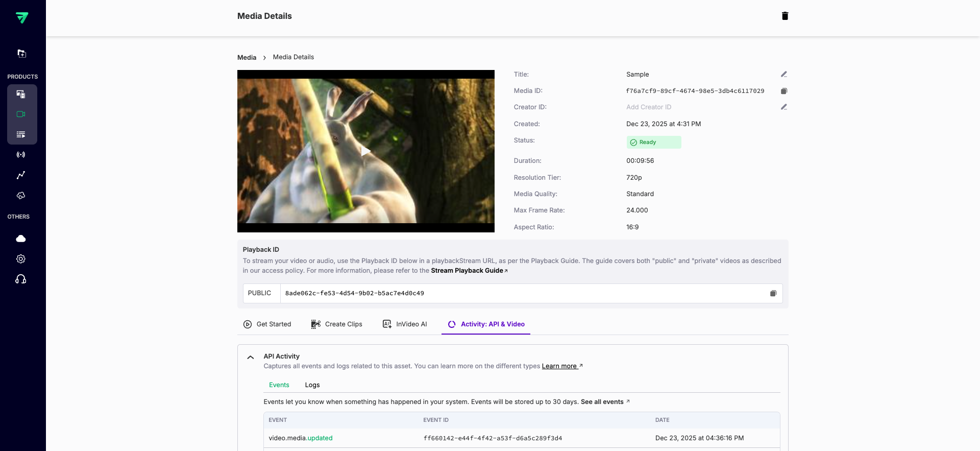Image resolution: width=980 pixels, height=451 pixels.
Task: Copy the Media ID
Action: [784, 91]
